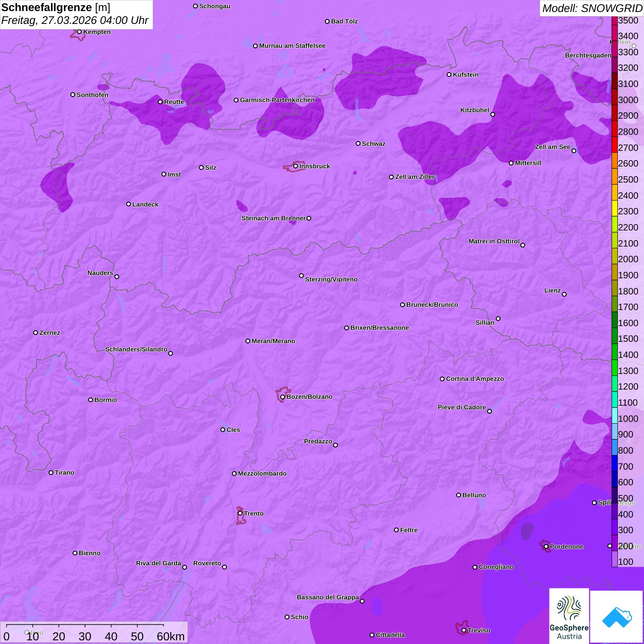This screenshot has width=644, height=644.
Task: Click the Kitzbühel location dot
Action: [x=493, y=115]
